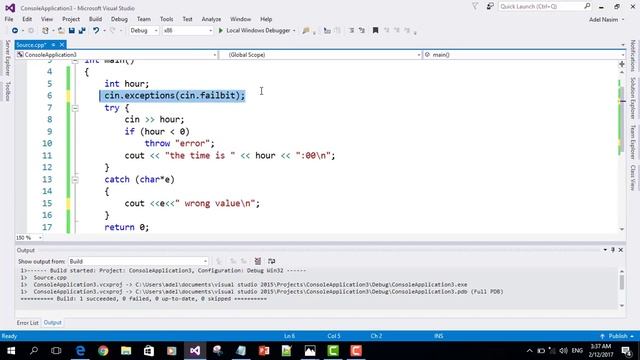Screen dimensions: 640x360
Task: Open the File menu
Action: coord(9,19)
